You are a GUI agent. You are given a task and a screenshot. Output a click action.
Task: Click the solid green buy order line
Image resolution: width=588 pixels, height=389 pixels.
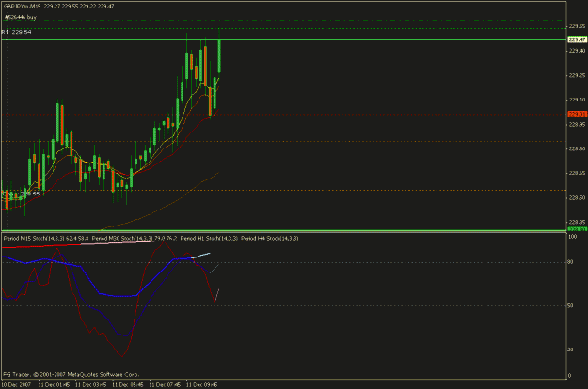[284, 39]
